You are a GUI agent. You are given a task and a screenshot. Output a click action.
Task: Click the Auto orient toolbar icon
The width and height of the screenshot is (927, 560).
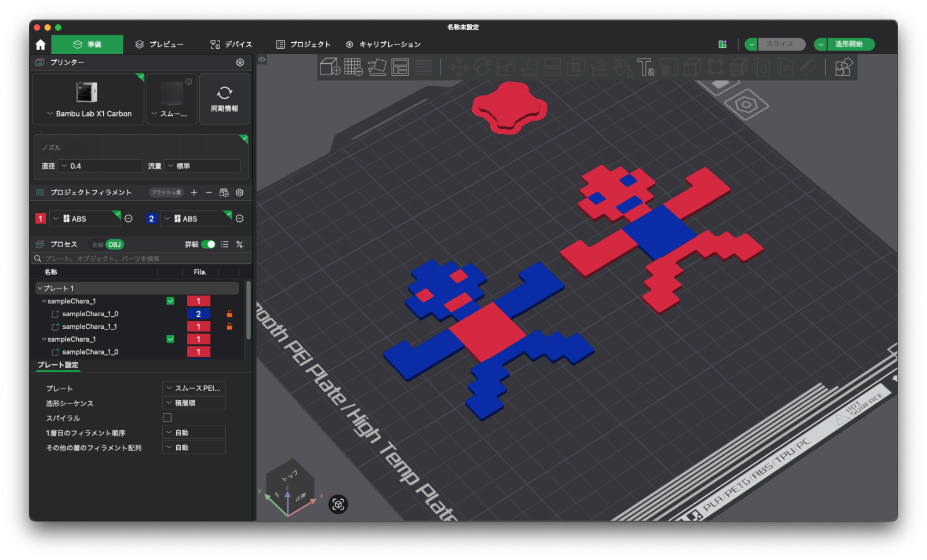point(377,67)
